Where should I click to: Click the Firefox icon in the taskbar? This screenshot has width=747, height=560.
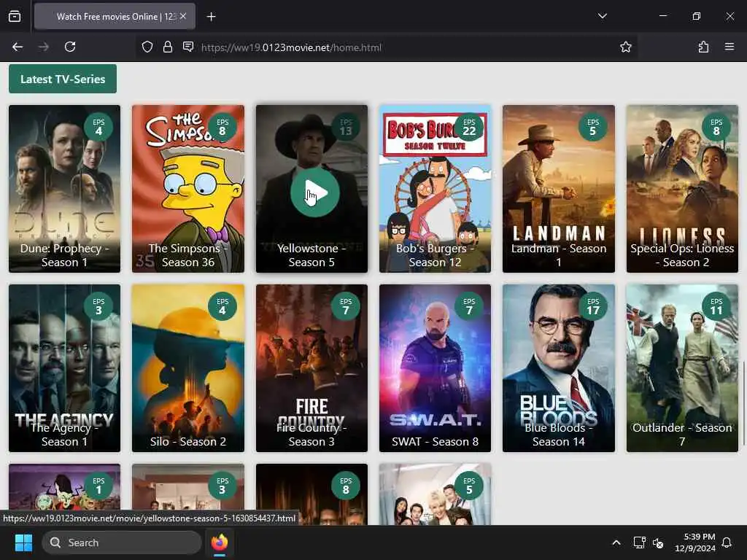point(220,542)
